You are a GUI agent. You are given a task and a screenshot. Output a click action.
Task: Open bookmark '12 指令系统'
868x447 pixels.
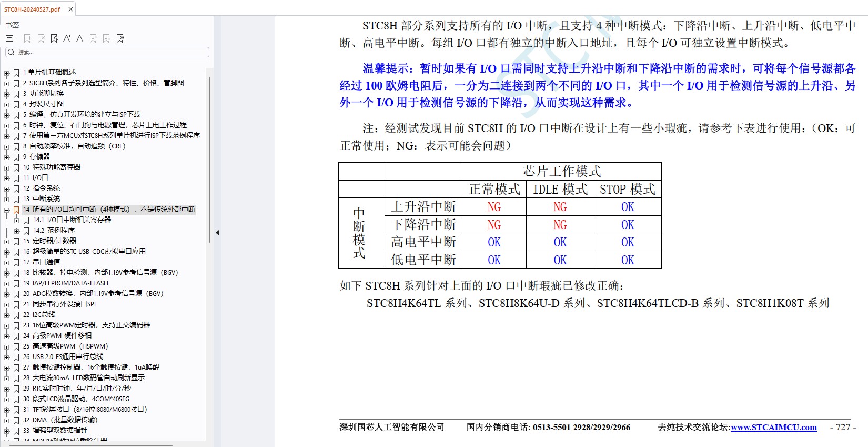click(x=42, y=188)
